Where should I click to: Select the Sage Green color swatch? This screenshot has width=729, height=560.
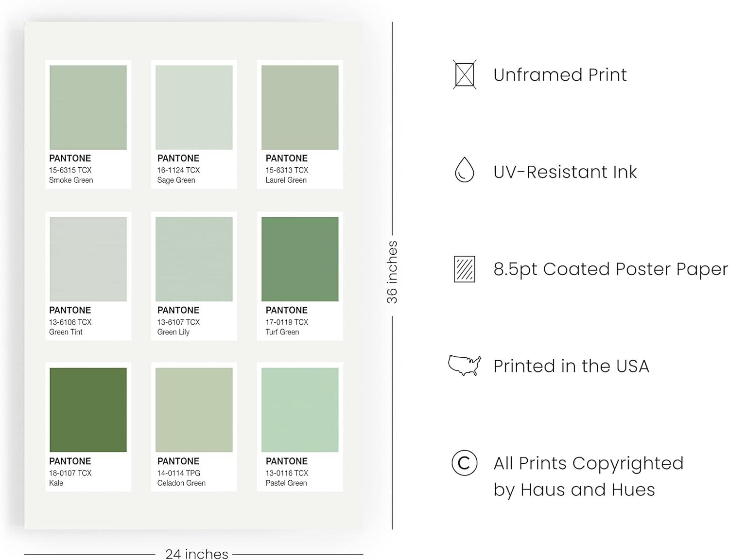(x=194, y=107)
